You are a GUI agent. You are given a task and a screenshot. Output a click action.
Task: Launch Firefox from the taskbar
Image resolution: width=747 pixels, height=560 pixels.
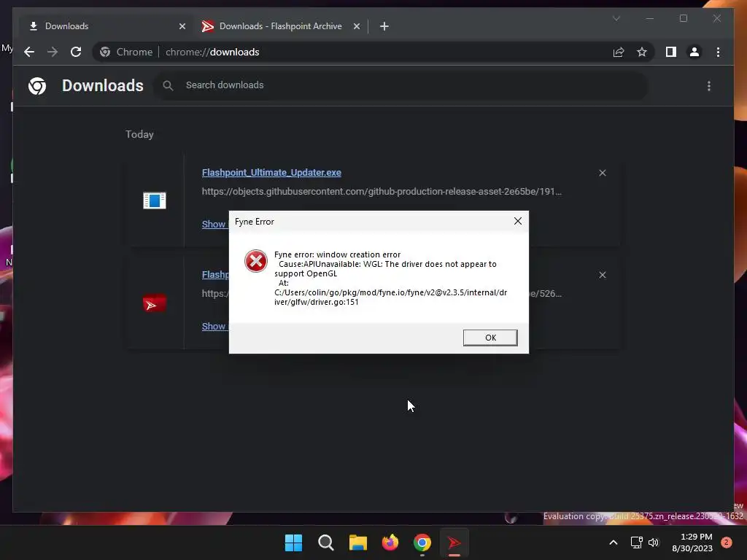(x=390, y=542)
